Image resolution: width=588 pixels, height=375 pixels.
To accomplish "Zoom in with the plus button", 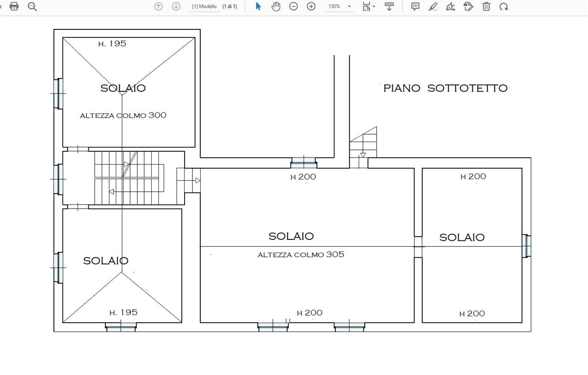I will (x=311, y=6).
